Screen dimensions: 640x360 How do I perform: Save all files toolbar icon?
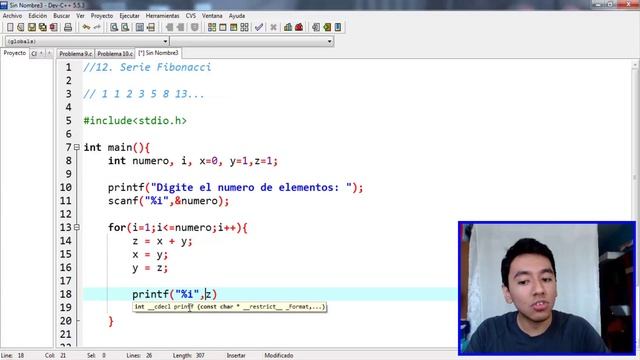[x=42, y=27]
